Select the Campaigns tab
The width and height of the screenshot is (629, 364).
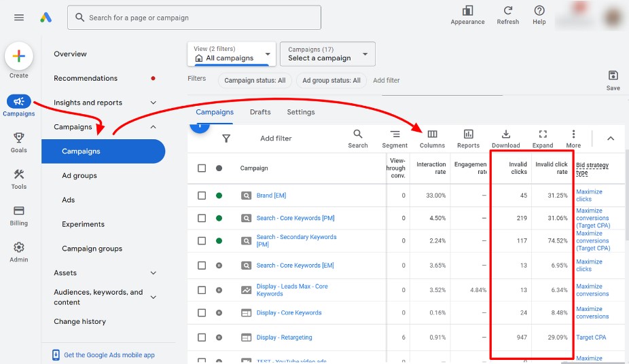(215, 112)
